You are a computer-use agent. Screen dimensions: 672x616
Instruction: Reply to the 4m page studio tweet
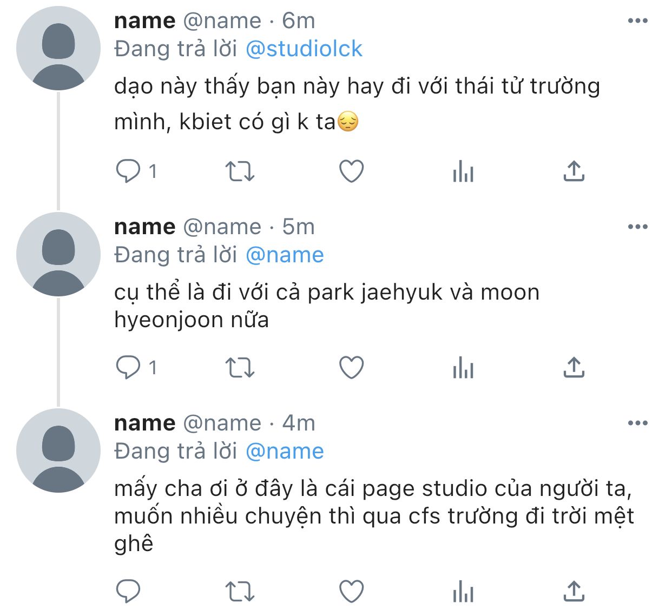(128, 591)
